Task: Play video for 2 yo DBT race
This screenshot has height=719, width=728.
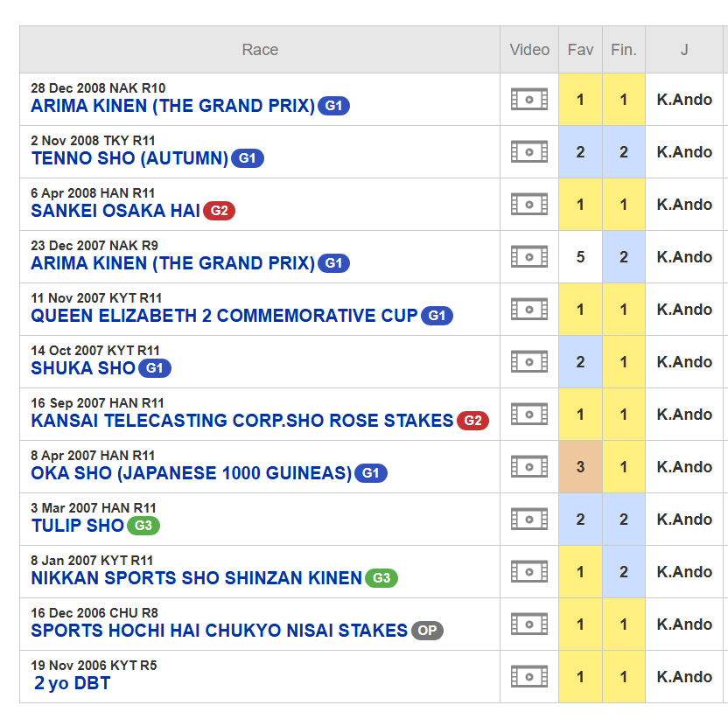Action: (528, 676)
